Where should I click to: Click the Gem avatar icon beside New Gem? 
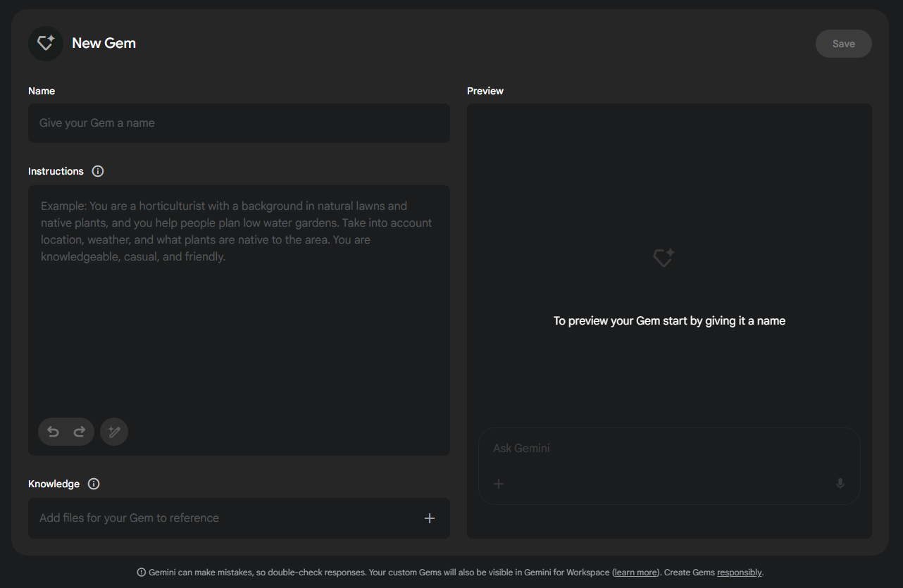[x=46, y=44]
